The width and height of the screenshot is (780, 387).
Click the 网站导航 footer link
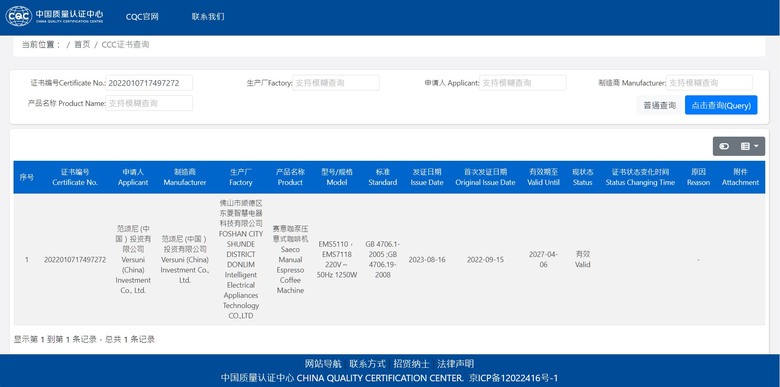[x=323, y=364]
